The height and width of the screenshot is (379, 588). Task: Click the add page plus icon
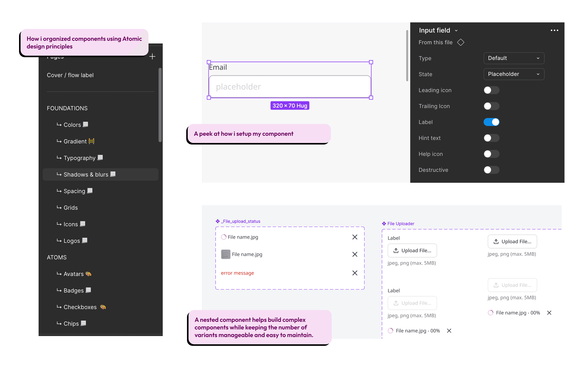152,57
